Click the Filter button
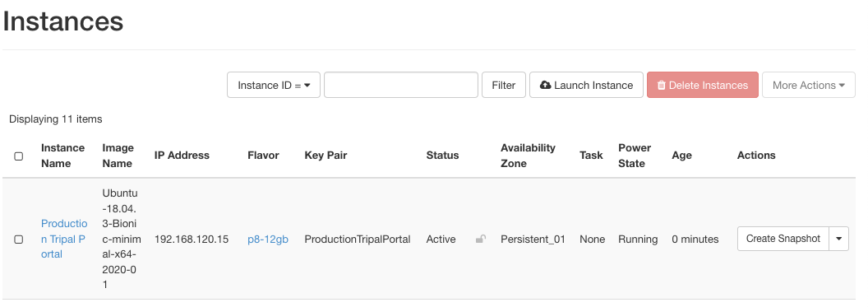Viewport: 868px width, 307px height. pos(504,86)
